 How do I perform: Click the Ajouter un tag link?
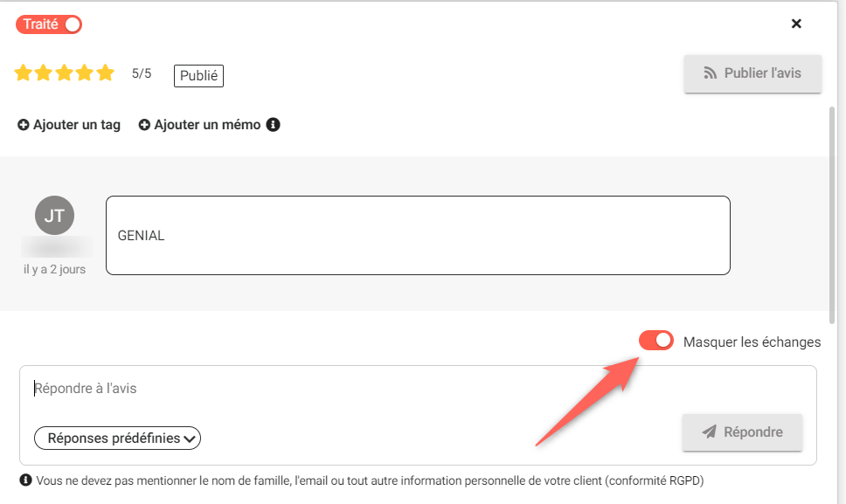(x=69, y=125)
